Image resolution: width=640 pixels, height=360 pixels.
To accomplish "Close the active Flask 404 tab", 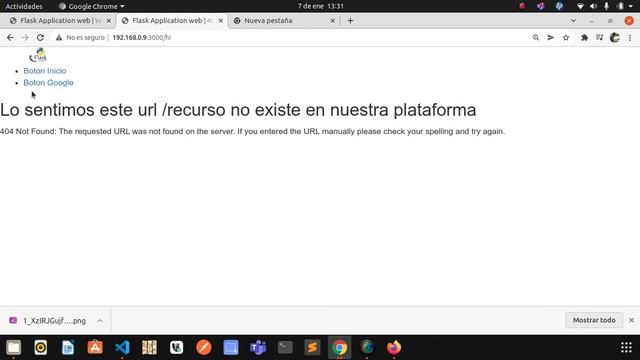I will tap(221, 20).
